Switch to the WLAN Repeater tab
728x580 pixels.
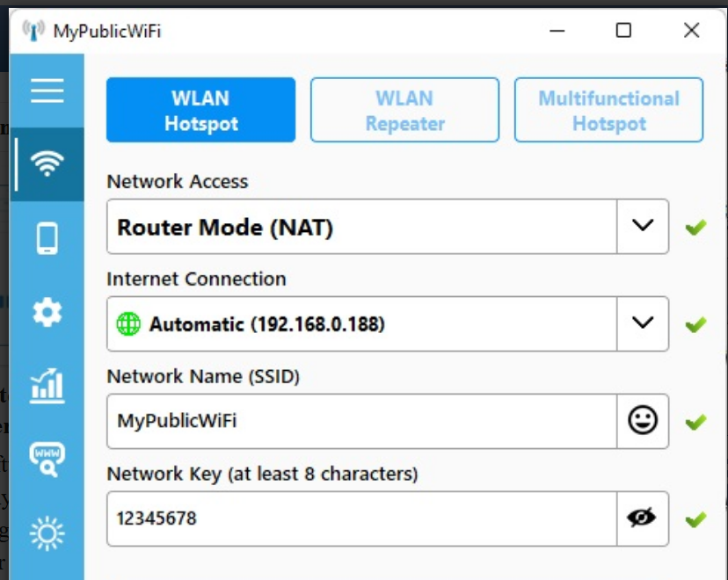tap(404, 109)
